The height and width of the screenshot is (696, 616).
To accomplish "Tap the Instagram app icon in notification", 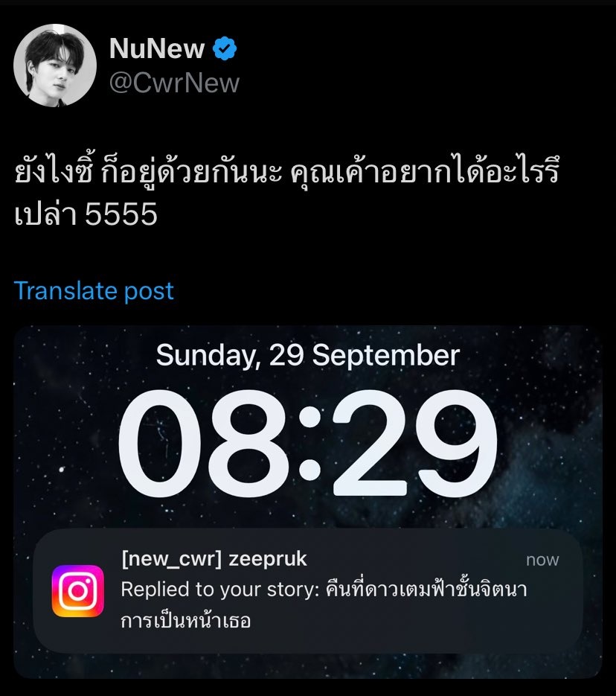I will 78,591.
